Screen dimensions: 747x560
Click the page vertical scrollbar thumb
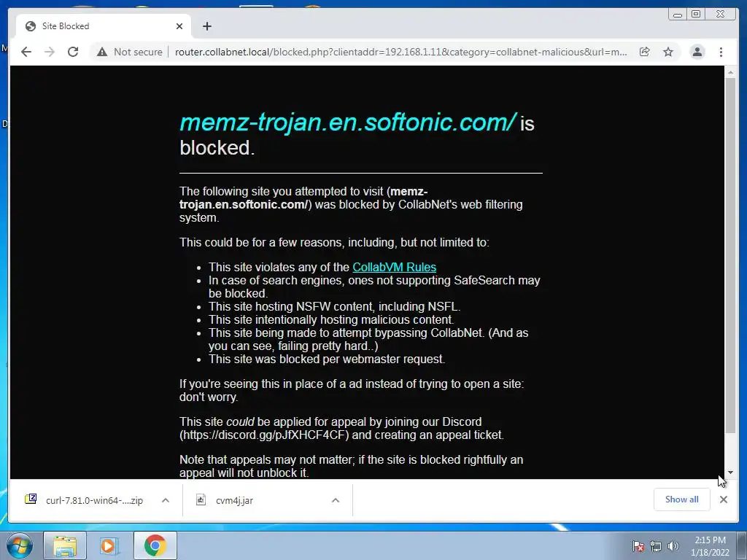pyautogui.click(x=730, y=256)
